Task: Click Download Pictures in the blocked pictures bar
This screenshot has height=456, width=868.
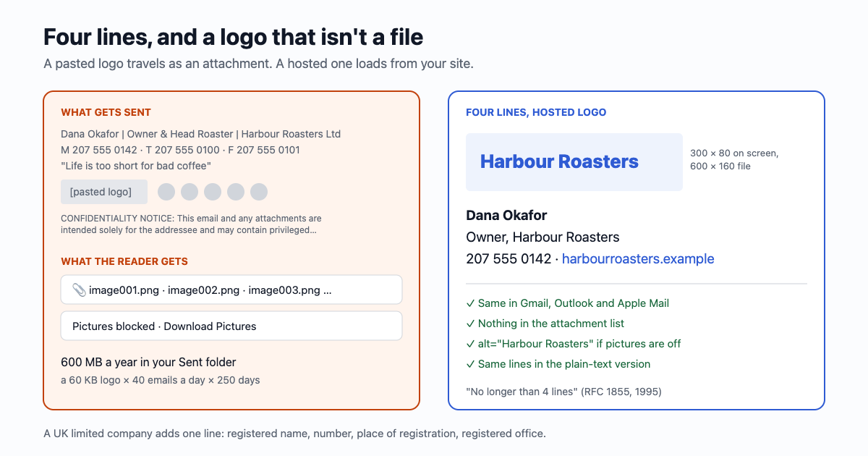Action: tap(210, 326)
